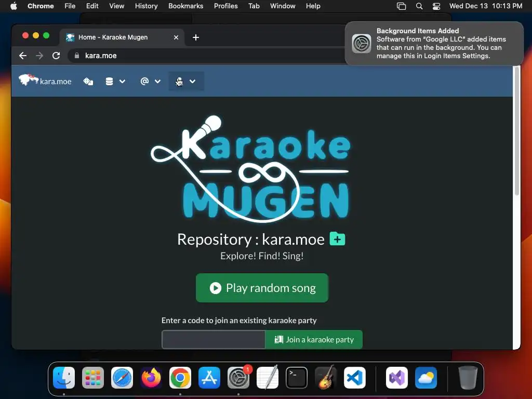
Task: Click the lock site info icon
Action: tap(77, 56)
